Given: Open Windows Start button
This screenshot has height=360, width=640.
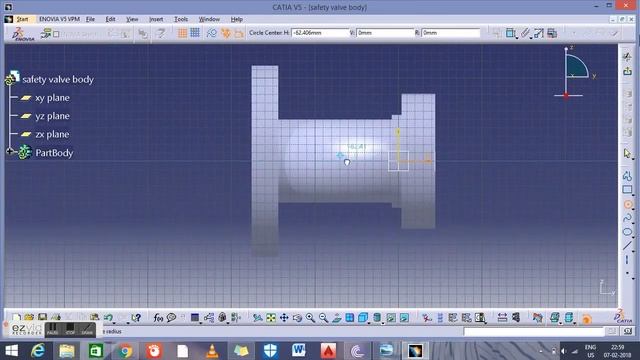Looking at the screenshot, I should [x=12, y=351].
